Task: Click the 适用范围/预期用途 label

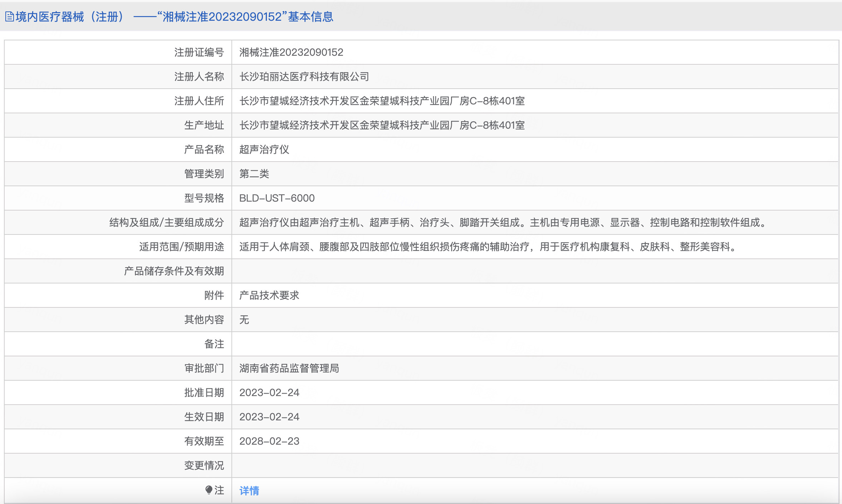Action: (x=182, y=247)
